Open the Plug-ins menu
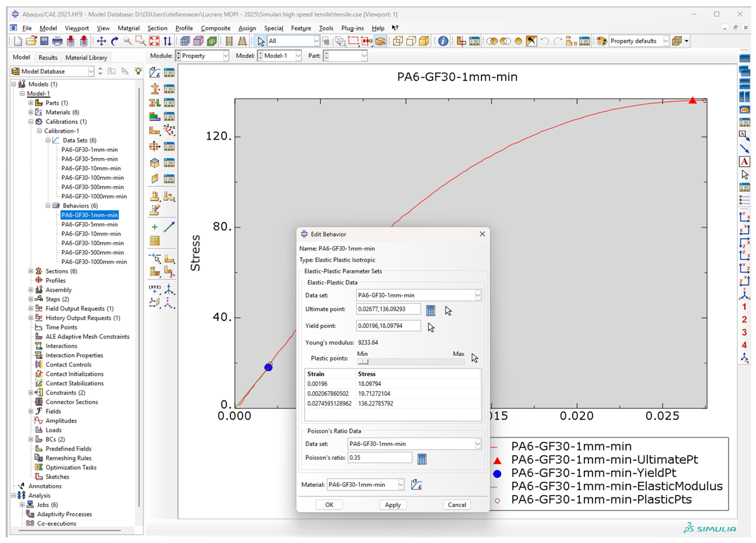Image resolution: width=756 pixels, height=543 pixels. pyautogui.click(x=352, y=28)
